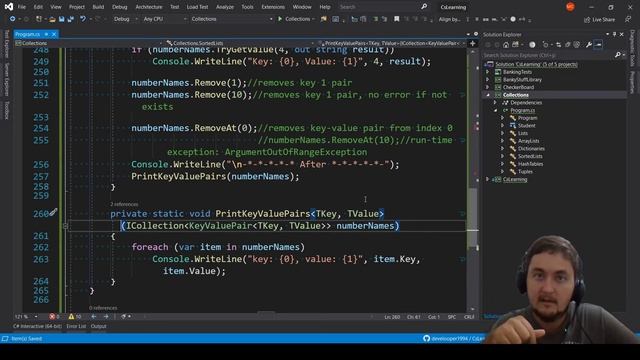Click the editor vertical scrollbar thumb

coord(473,217)
